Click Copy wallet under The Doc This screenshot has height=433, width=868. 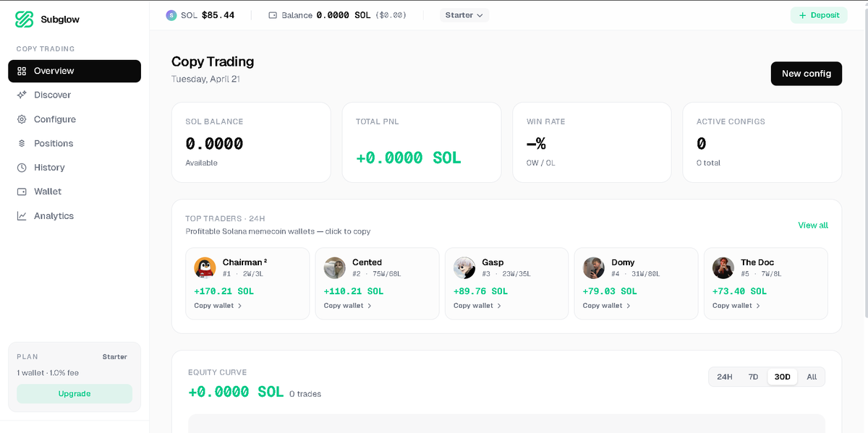pos(736,306)
